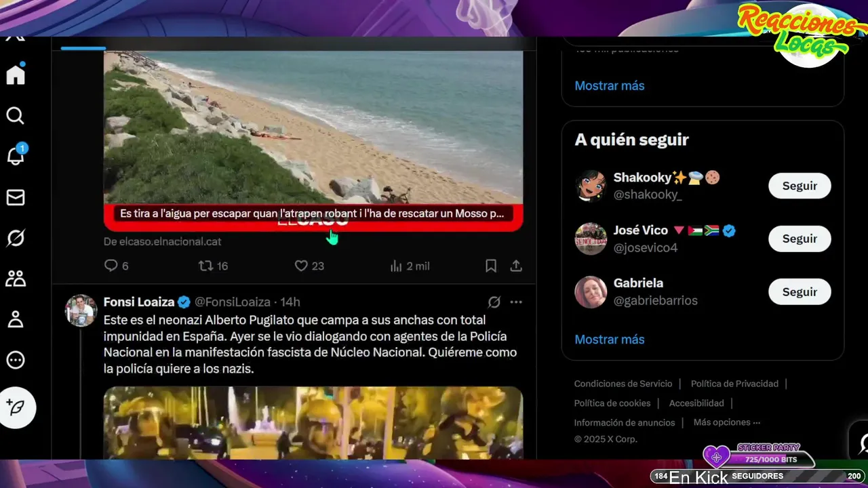Viewport: 868px width, 488px height.
Task: Open Gabriela profile avatar
Action: [591, 291]
